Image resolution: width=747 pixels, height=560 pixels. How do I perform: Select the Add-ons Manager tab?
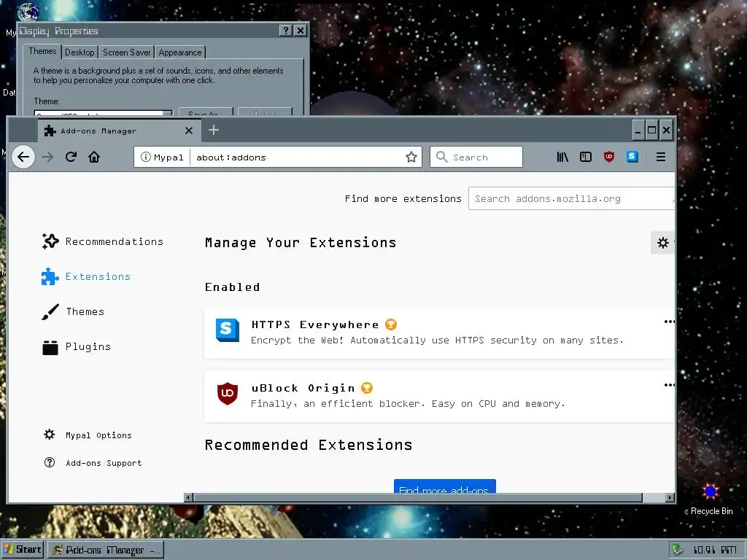click(x=119, y=131)
